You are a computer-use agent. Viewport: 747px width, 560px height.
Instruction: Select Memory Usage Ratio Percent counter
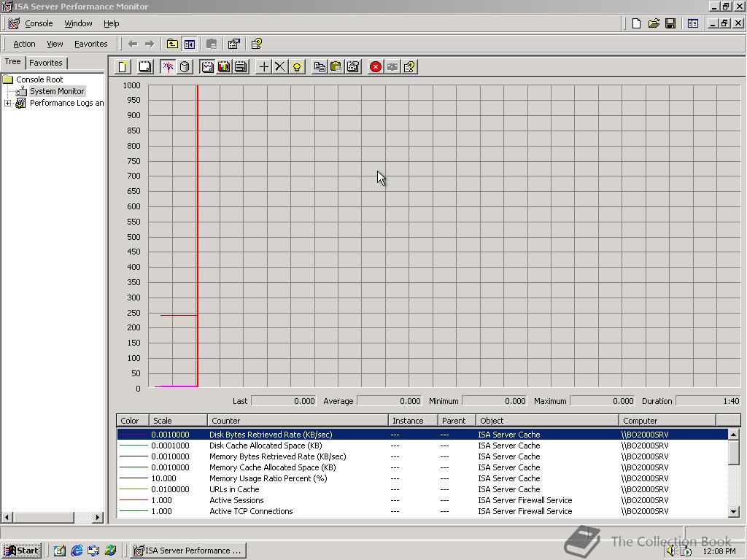click(x=422, y=478)
